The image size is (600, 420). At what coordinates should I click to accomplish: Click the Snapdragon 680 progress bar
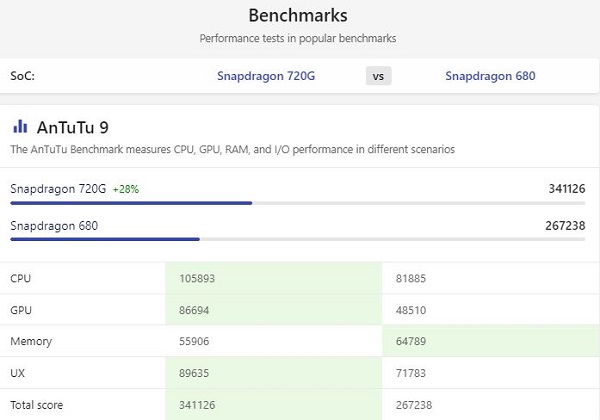298,239
